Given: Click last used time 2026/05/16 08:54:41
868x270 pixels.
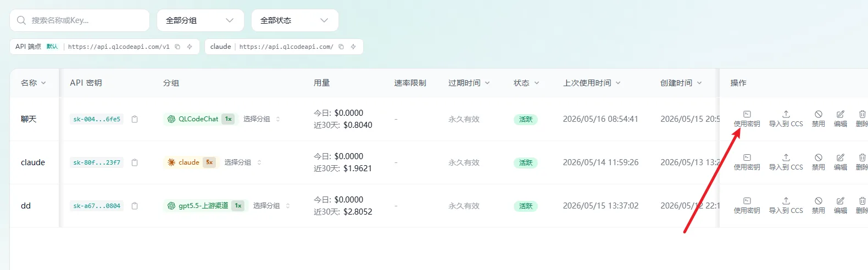Looking at the screenshot, I should (600, 119).
